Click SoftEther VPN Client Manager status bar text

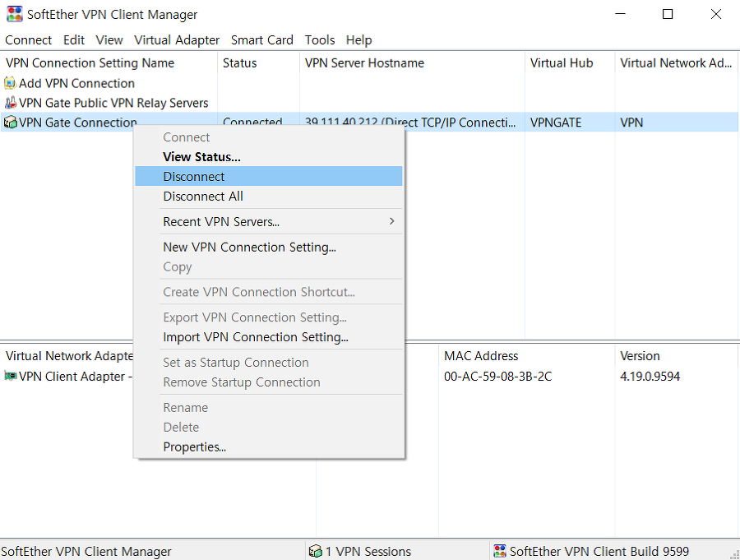click(86, 551)
